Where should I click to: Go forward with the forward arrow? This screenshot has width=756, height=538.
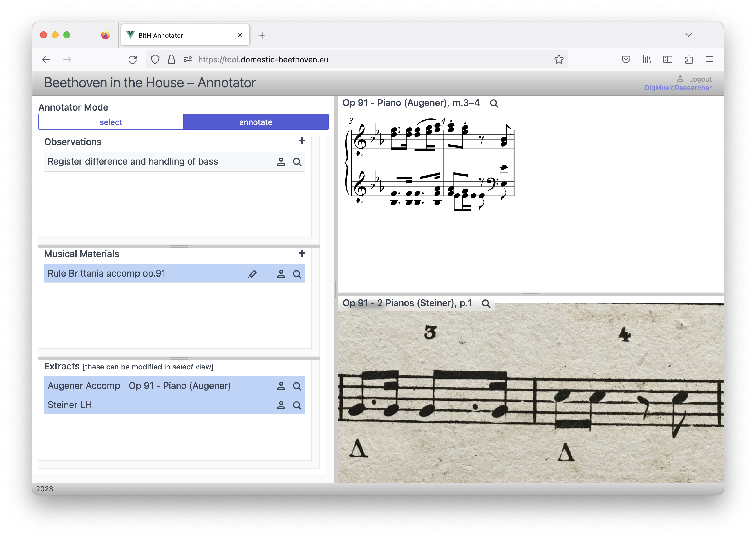pyautogui.click(x=67, y=59)
